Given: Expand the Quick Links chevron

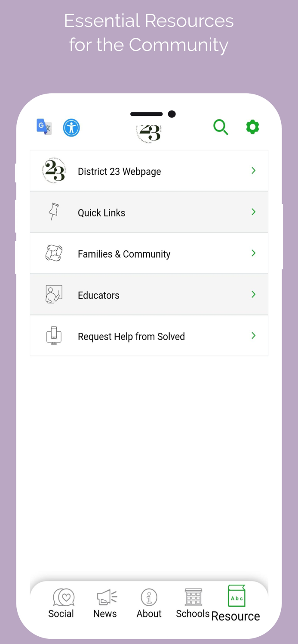Looking at the screenshot, I should tap(254, 212).
